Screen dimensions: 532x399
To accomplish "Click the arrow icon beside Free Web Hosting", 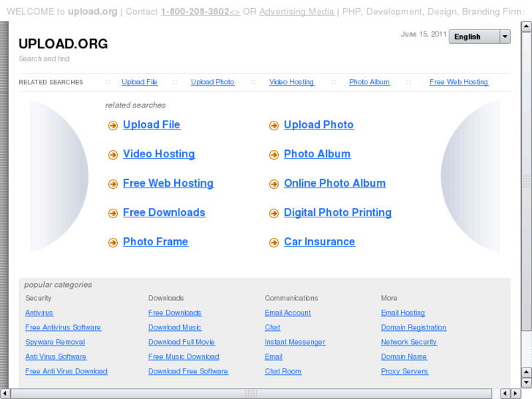I will click(113, 184).
